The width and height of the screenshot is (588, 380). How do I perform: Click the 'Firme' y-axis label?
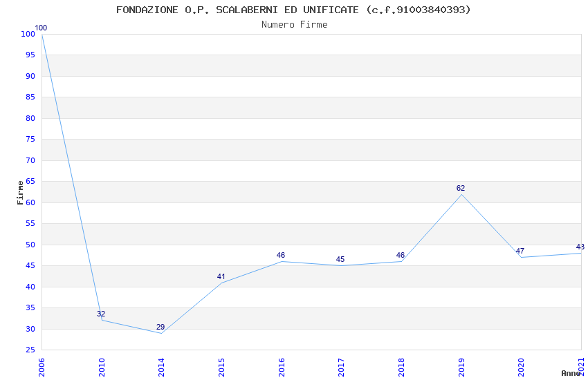click(x=20, y=193)
